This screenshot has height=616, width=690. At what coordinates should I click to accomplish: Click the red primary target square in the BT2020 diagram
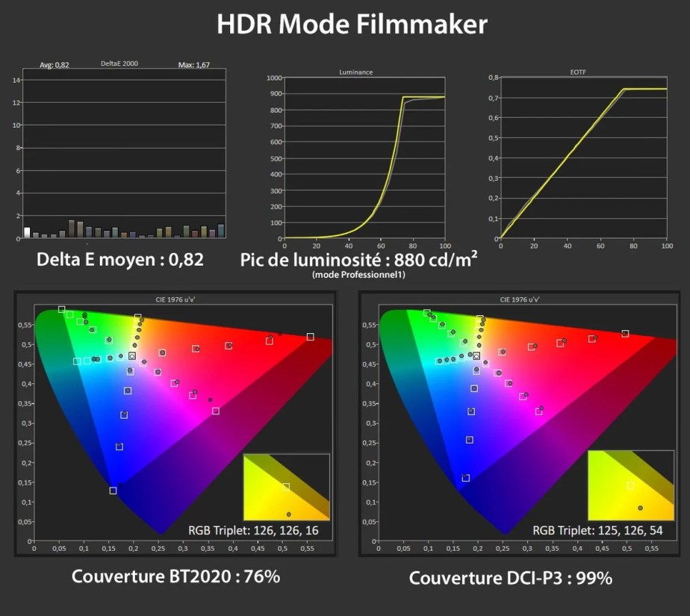pyautogui.click(x=310, y=337)
